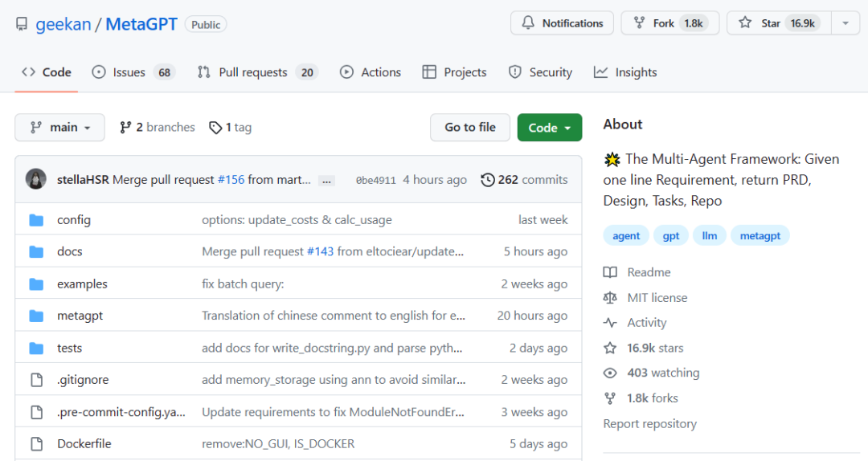
Task: Open the Projects tab
Action: point(454,72)
